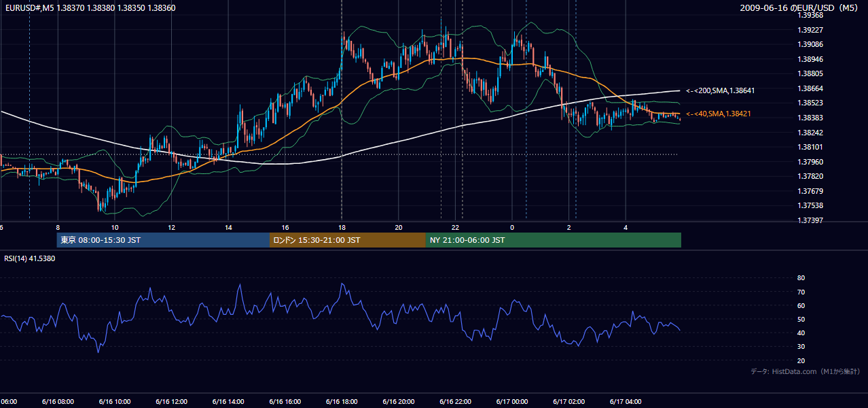Image resolution: width=868 pixels, height=408 pixels.
Task: Click price axis label 1.38664
Action: click(x=811, y=88)
